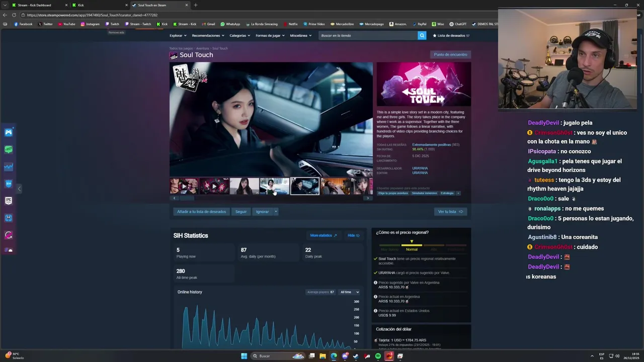This screenshot has width=644, height=362.
Task: Open the Facebook bookmark
Action: [23, 24]
